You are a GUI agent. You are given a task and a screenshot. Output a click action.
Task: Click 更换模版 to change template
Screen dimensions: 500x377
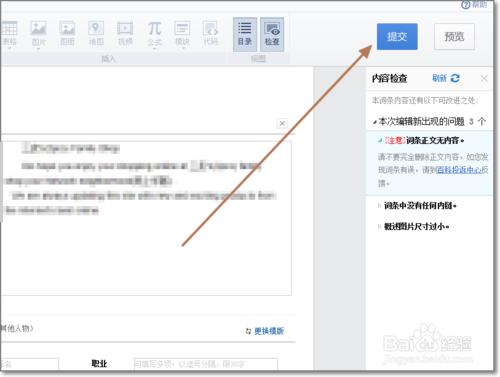pyautogui.click(x=265, y=331)
